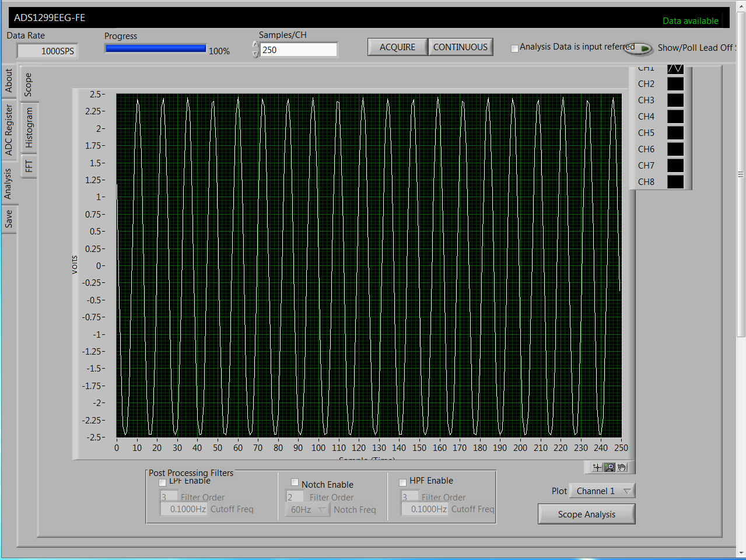
Task: Click the Scope Analysis button
Action: (x=586, y=514)
